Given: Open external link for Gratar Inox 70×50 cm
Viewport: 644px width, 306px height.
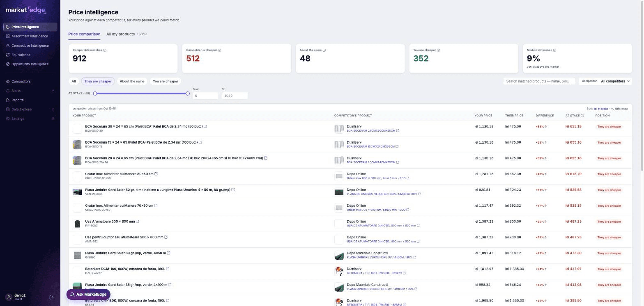Looking at the screenshot, I should [x=156, y=206].
